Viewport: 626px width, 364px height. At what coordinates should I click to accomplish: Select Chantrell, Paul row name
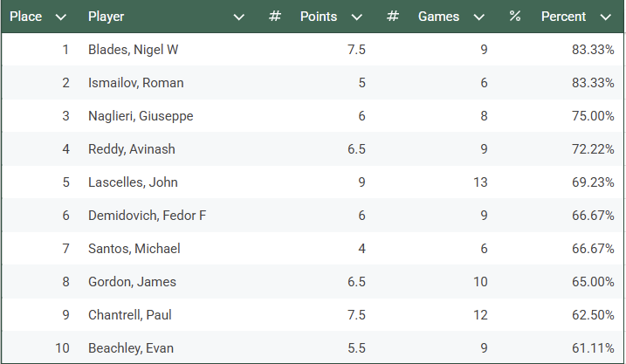[x=129, y=315]
